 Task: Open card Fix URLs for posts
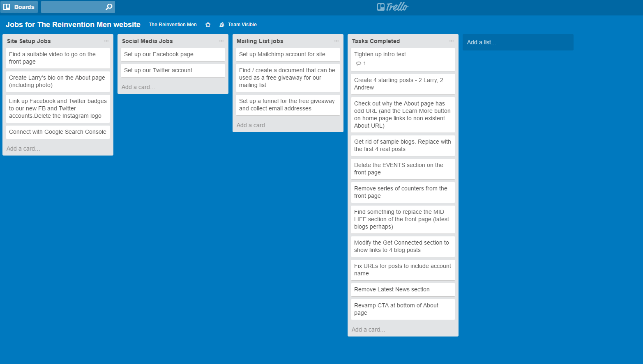403,270
